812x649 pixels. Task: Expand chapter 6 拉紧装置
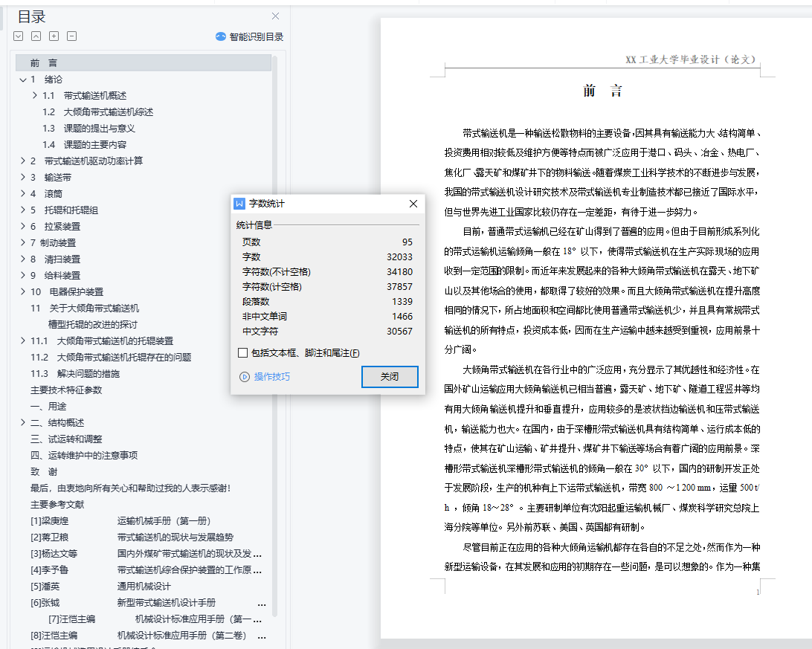pos(23,226)
